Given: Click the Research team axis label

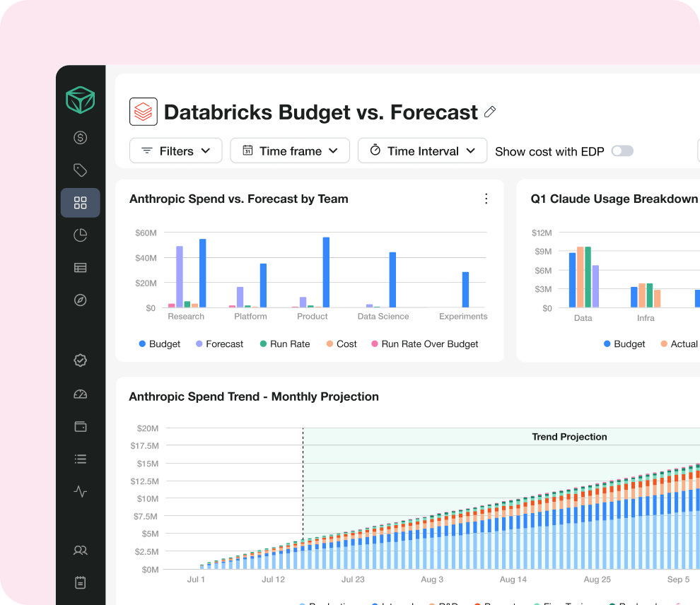Looking at the screenshot, I should 186,317.
